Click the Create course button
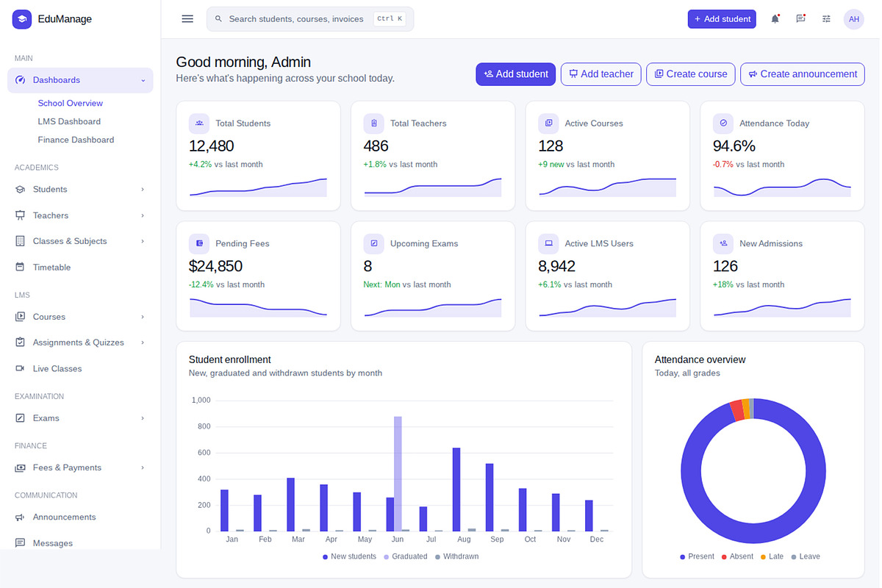The height and width of the screenshot is (588, 882). point(691,74)
